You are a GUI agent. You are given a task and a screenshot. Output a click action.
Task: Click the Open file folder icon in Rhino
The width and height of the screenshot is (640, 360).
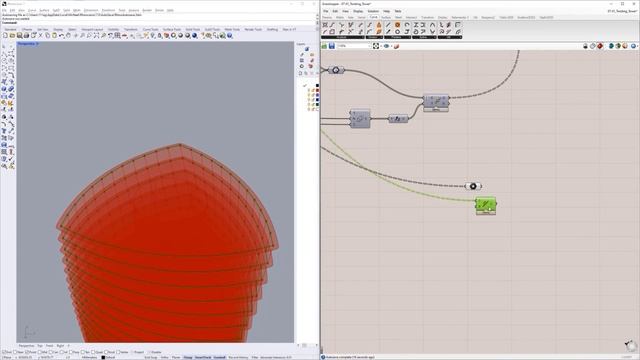(x=12, y=36)
